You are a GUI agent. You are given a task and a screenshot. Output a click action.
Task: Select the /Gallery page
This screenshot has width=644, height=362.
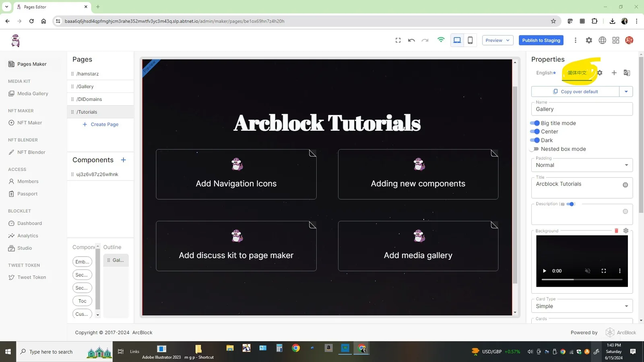[100, 86]
